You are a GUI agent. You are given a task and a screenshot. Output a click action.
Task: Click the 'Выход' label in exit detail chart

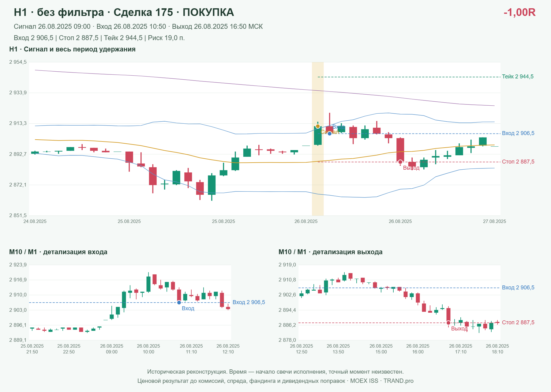459,329
